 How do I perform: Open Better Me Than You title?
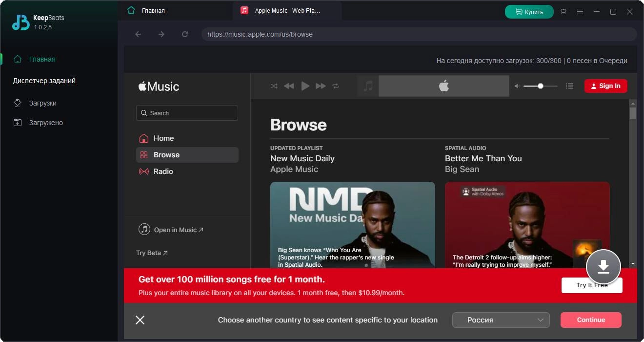(483, 158)
